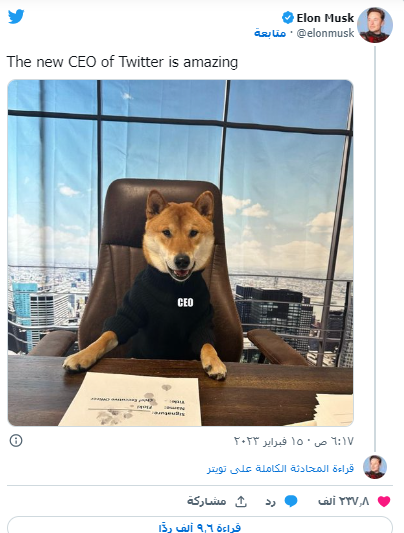
Task: Click the share upload arrow icon
Action: point(241,501)
